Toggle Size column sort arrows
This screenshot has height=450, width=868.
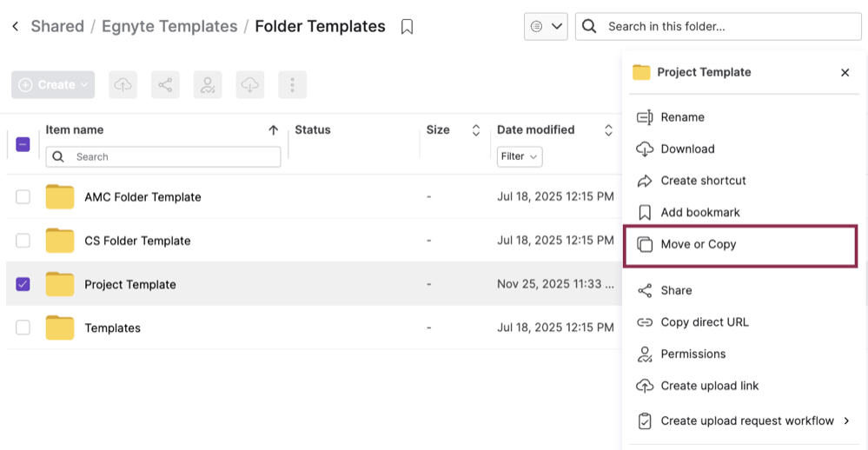click(475, 130)
